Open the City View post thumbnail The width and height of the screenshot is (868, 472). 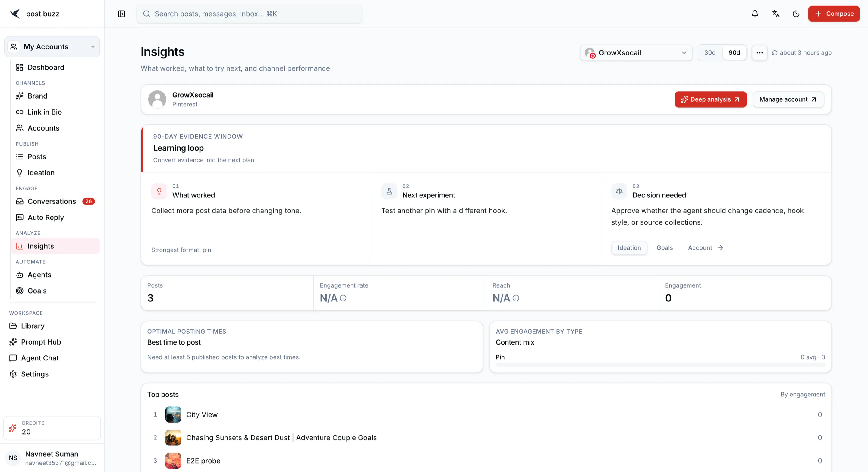click(x=173, y=415)
